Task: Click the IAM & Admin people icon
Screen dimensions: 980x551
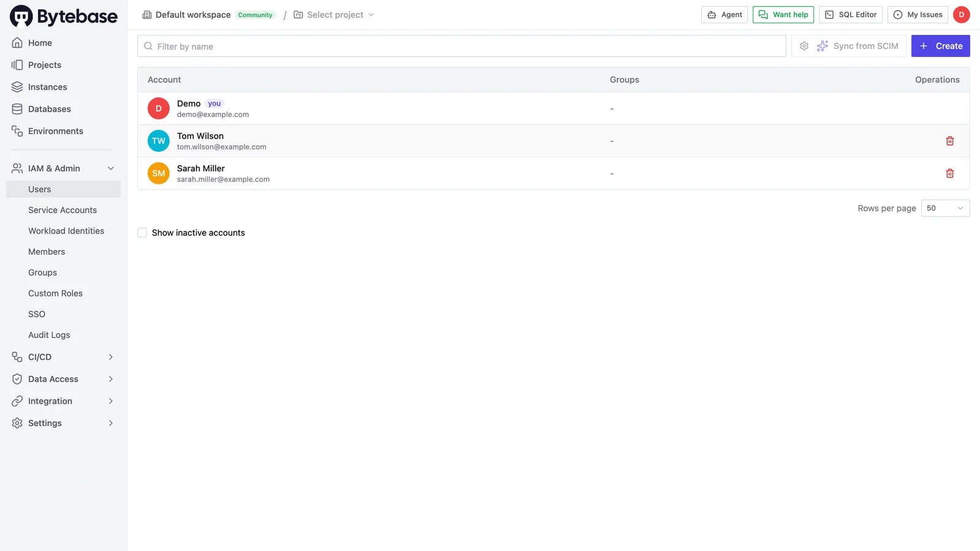Action: tap(17, 168)
